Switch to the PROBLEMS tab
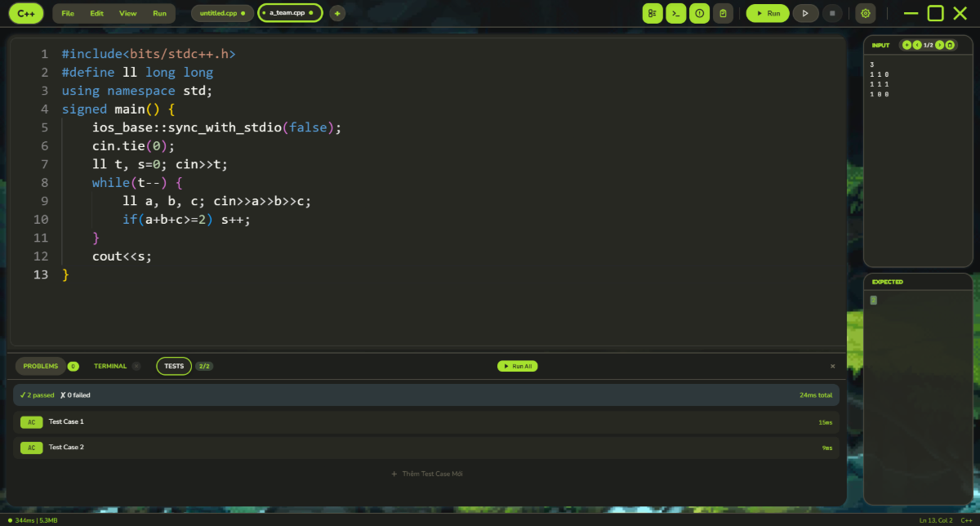Image resolution: width=980 pixels, height=526 pixels. (40, 366)
